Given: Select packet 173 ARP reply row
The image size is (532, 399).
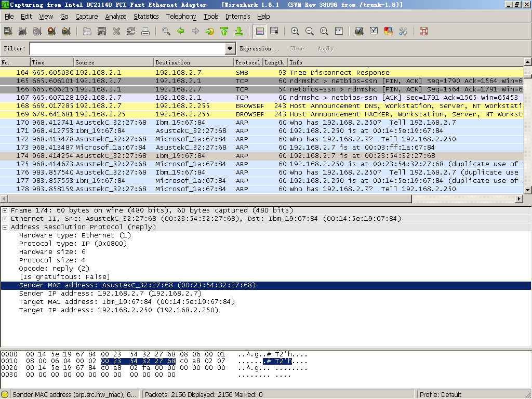Looking at the screenshot, I should (x=262, y=148).
